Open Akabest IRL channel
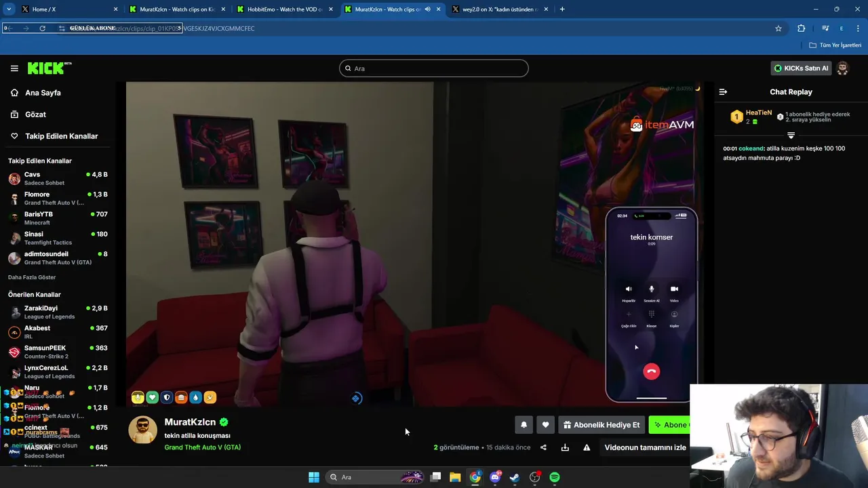This screenshot has height=488, width=868. click(58, 331)
